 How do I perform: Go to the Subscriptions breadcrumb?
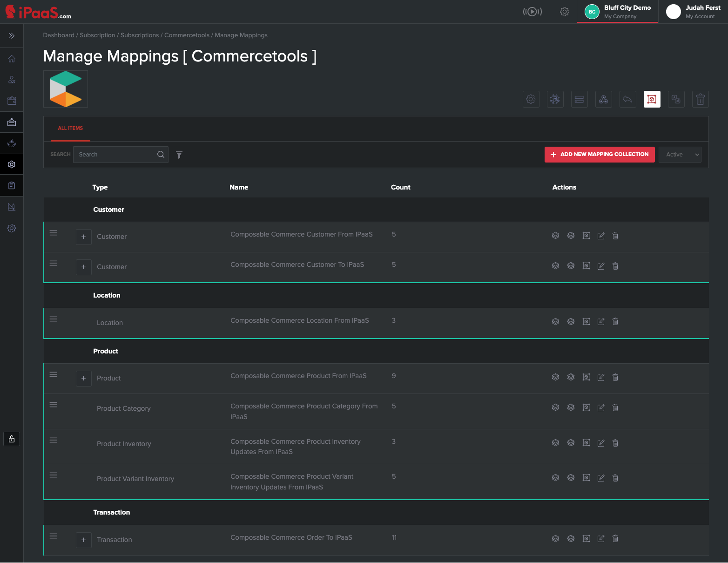[x=140, y=35]
